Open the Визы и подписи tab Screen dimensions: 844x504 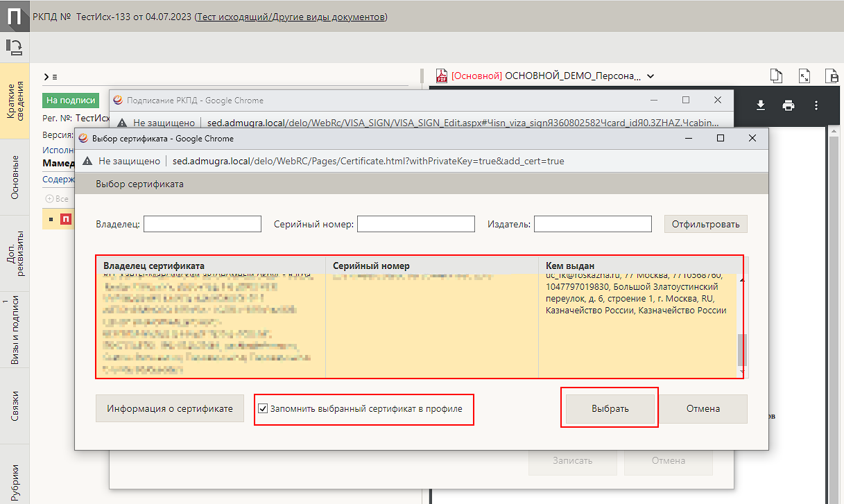pyautogui.click(x=15, y=329)
